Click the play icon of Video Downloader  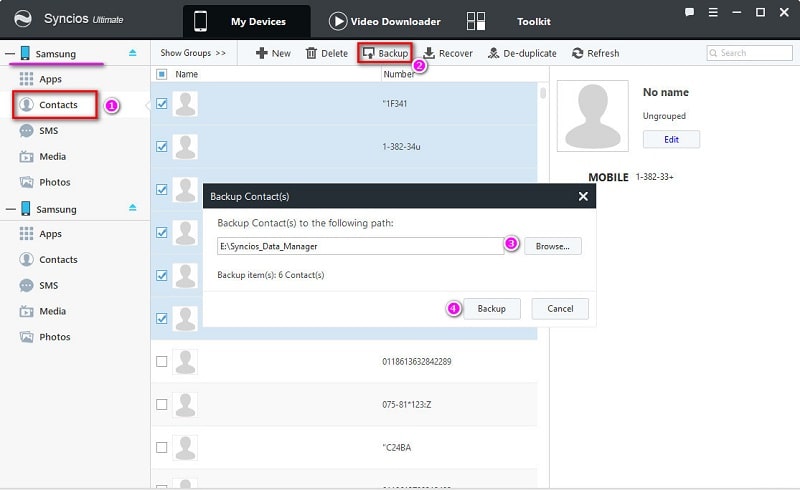click(338, 21)
